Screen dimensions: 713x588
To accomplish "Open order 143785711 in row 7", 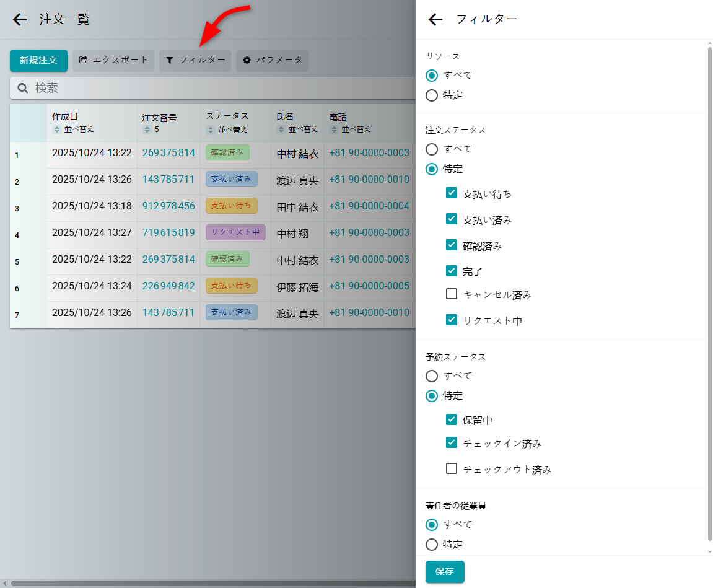I will point(168,313).
